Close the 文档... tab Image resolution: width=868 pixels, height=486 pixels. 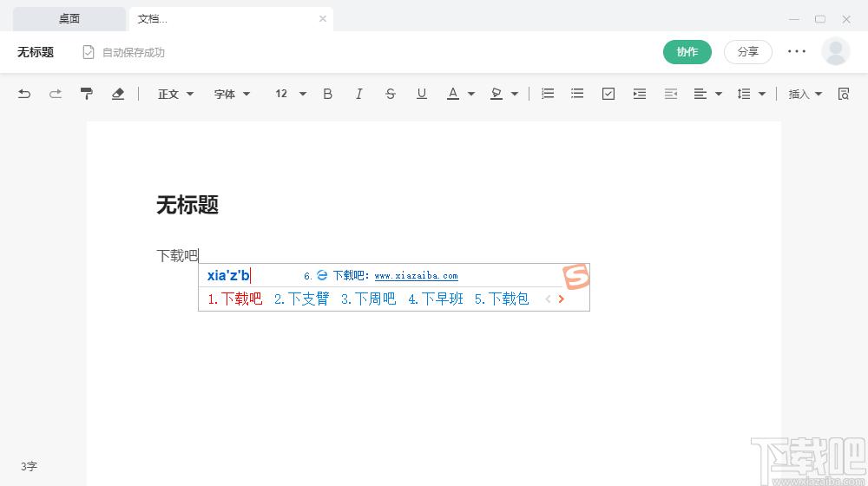323,19
